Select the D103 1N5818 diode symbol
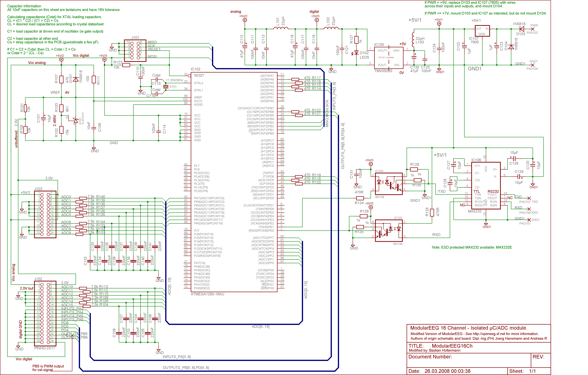Viewport: 588px width, 375px height. (522, 29)
